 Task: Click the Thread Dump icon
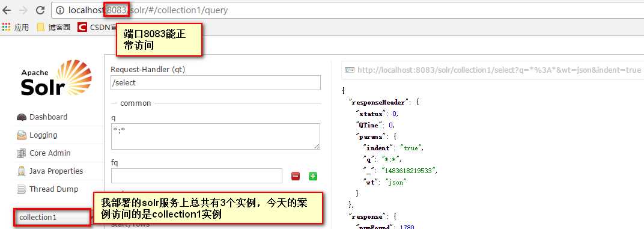point(22,189)
